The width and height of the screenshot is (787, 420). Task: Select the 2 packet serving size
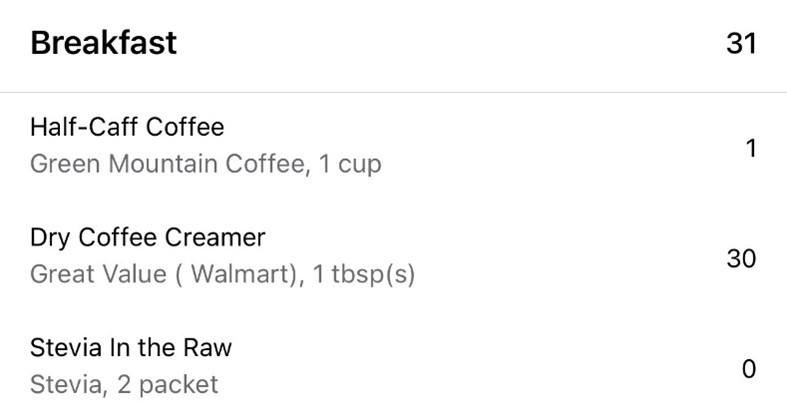pyautogui.click(x=163, y=384)
